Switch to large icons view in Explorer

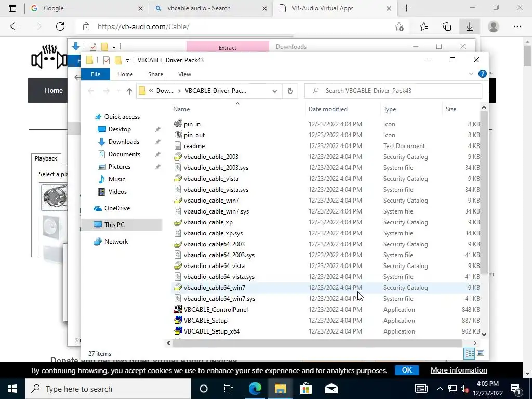[x=481, y=353]
